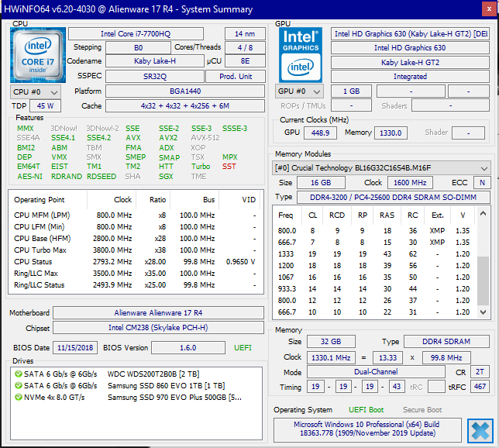The height and width of the screenshot is (448, 499).
Task: Click the scroll-down arrow of the memory timings table
Action: [x=484, y=312]
